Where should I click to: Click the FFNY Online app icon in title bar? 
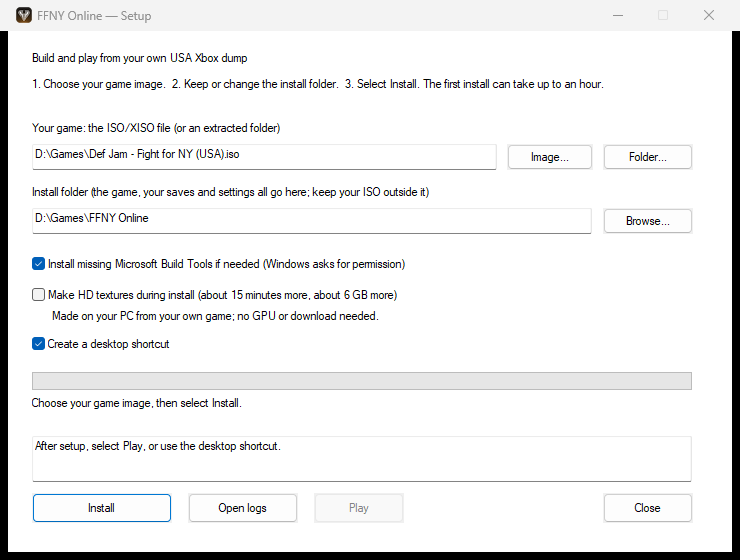click(24, 16)
